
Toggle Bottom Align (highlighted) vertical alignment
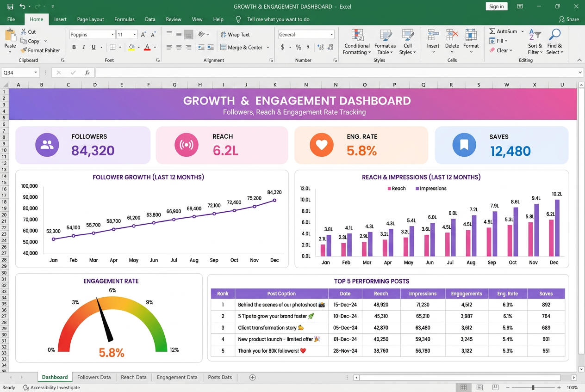pos(188,35)
